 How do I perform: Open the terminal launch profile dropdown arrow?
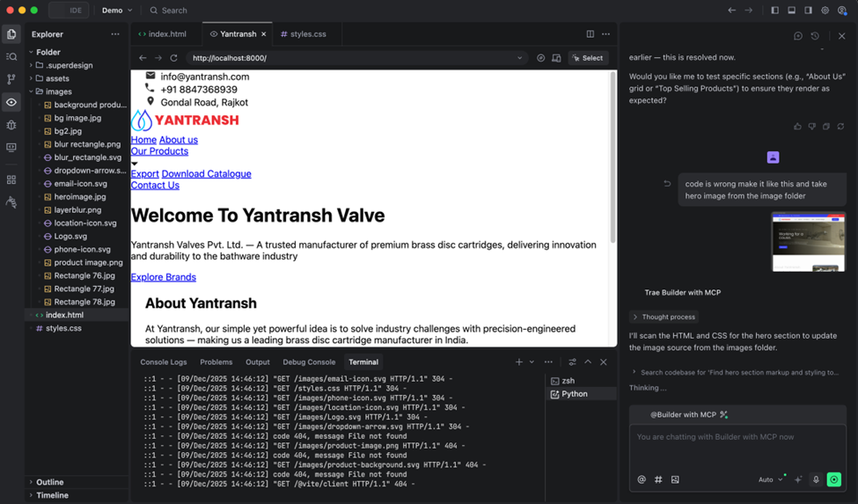click(x=532, y=362)
